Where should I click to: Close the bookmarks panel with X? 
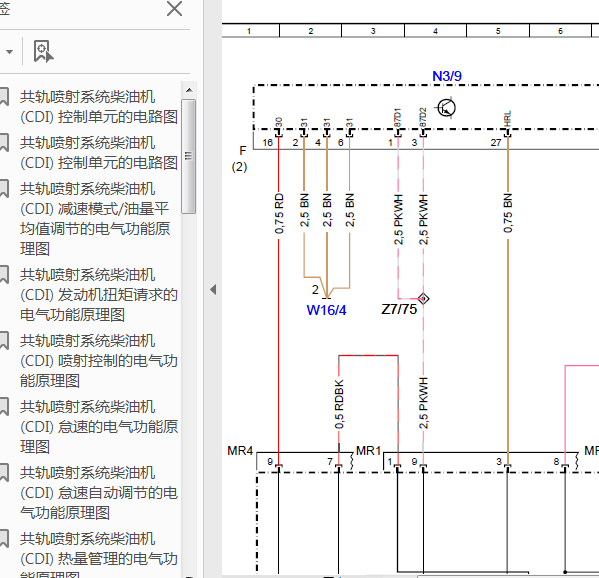tap(175, 9)
